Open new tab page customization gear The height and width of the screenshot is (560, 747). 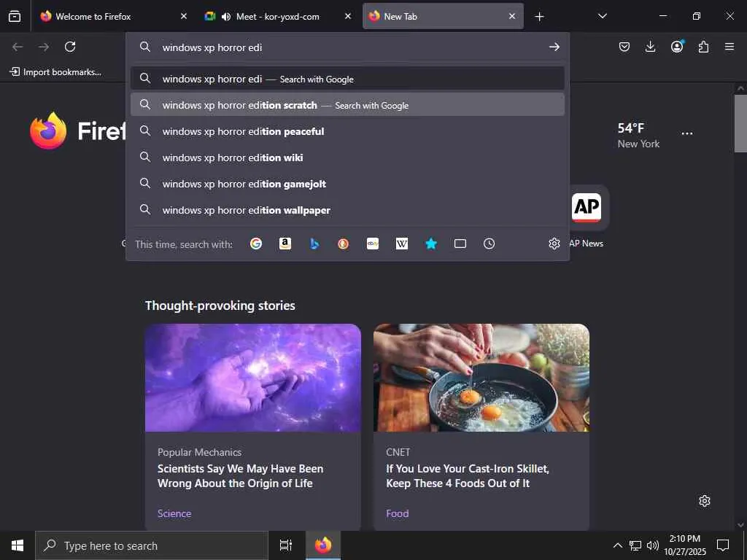[x=705, y=501]
